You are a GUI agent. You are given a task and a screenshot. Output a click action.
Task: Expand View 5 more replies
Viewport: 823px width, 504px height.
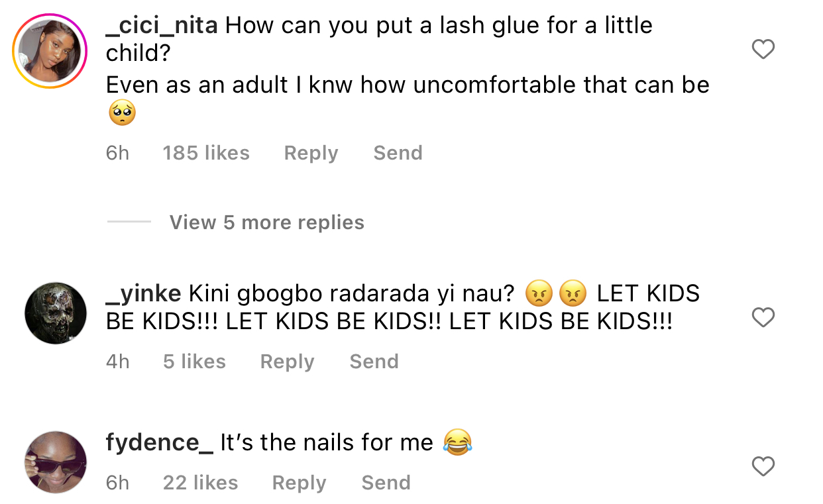point(266,223)
